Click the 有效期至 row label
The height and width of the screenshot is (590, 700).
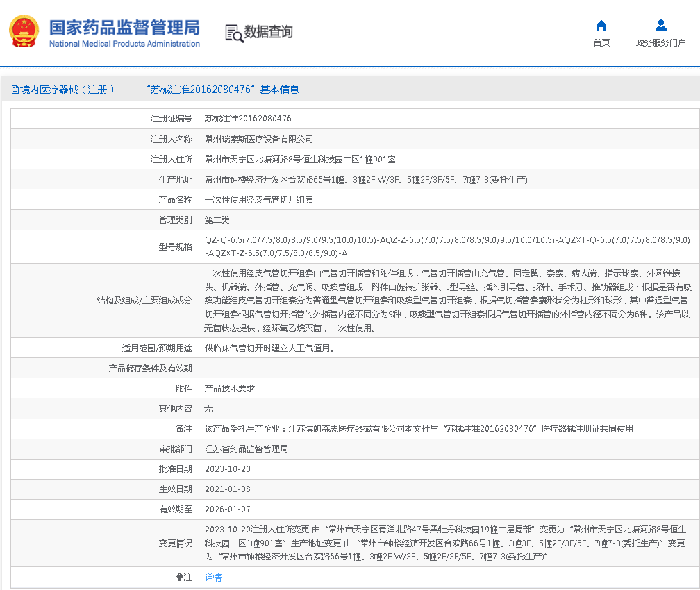[176, 509]
